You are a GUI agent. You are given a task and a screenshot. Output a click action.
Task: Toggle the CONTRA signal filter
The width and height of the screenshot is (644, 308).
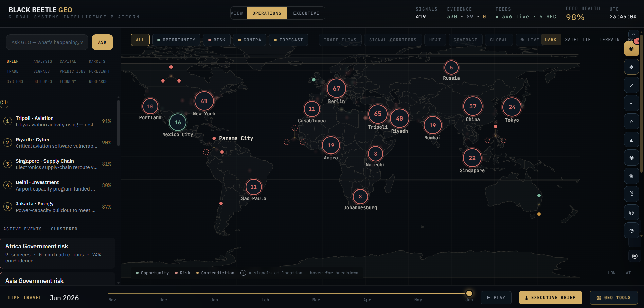coord(250,40)
